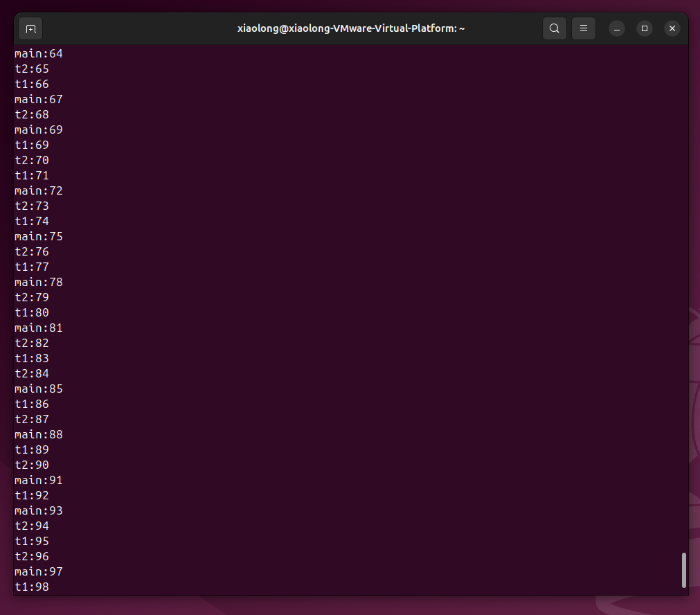Click the output line "main:85"
The image size is (700, 615).
tap(39, 389)
